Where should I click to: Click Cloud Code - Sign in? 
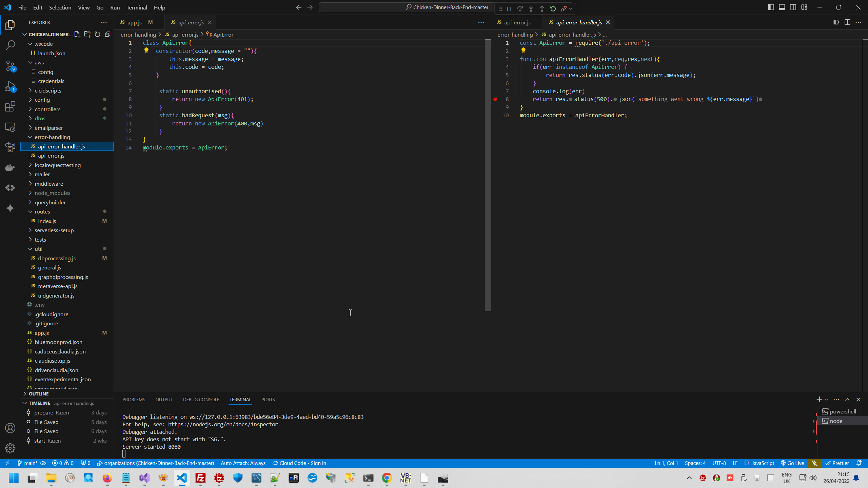[299, 463]
